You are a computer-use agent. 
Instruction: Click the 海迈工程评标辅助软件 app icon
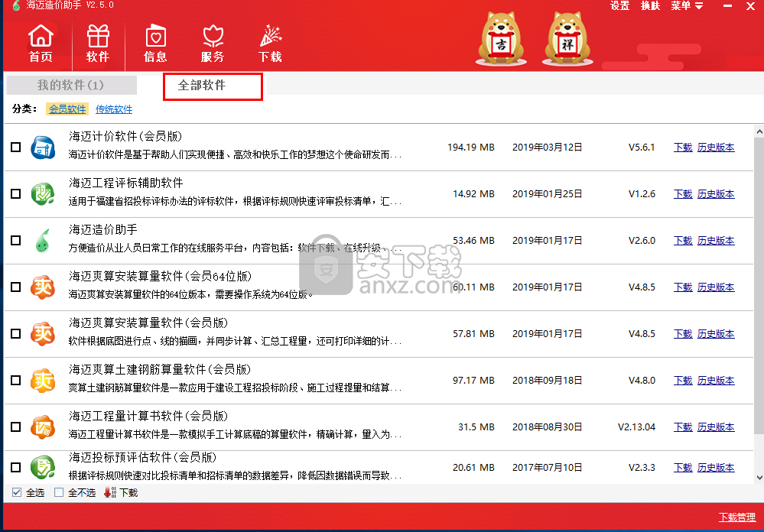[x=43, y=194]
